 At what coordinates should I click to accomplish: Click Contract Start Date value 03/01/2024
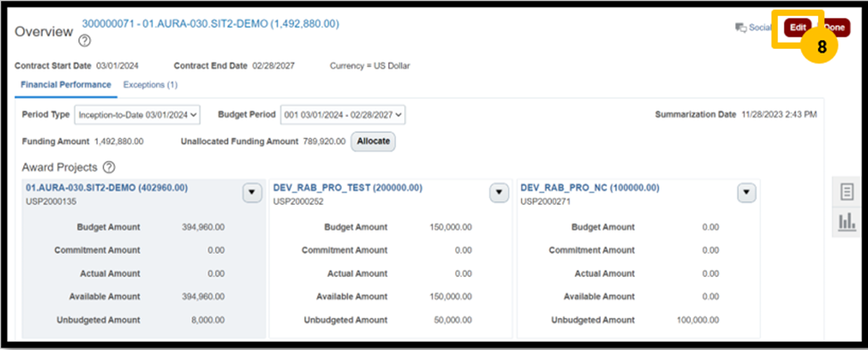pyautogui.click(x=118, y=66)
